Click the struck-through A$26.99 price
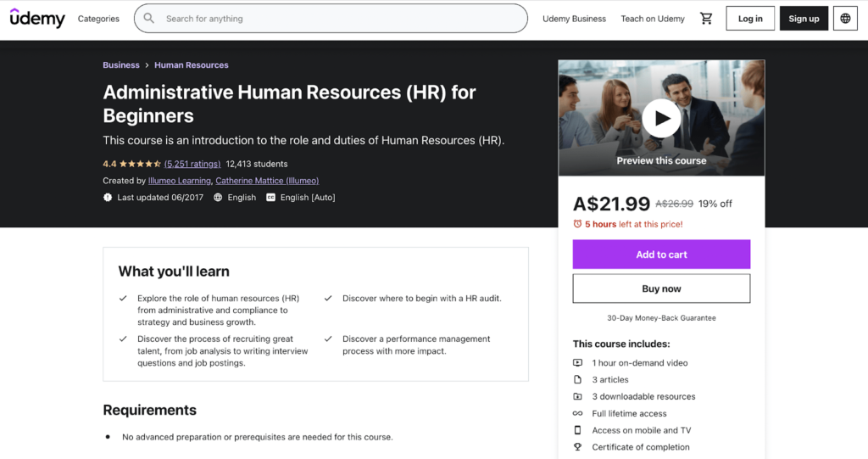This screenshot has height=459, width=868. (x=674, y=204)
